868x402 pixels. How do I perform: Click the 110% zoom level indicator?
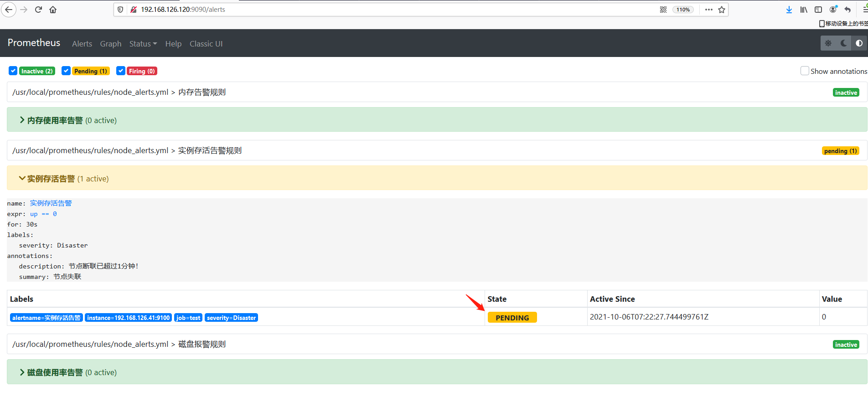tap(683, 10)
